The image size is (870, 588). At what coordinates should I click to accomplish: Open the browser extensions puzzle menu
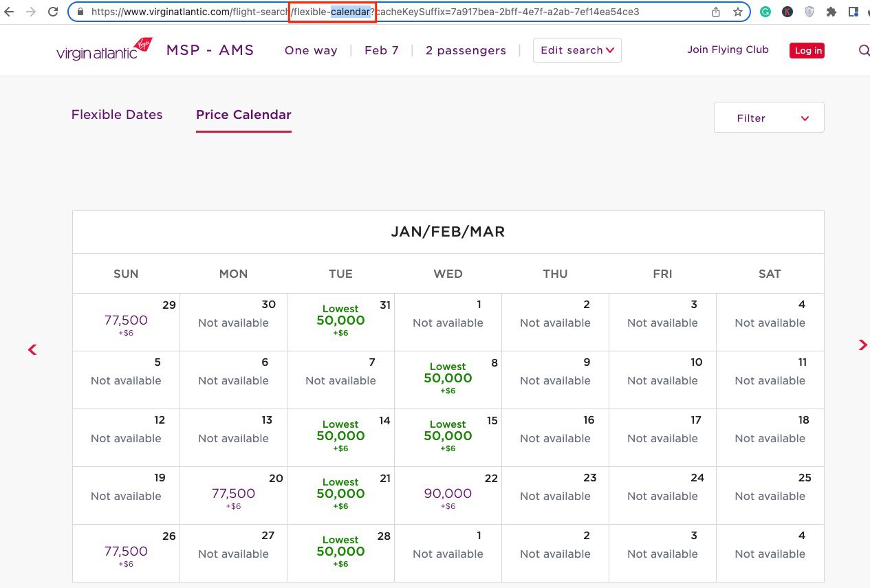pos(830,11)
